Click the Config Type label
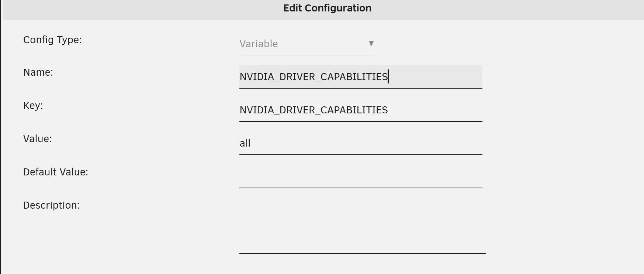This screenshot has height=274, width=644. (x=52, y=40)
